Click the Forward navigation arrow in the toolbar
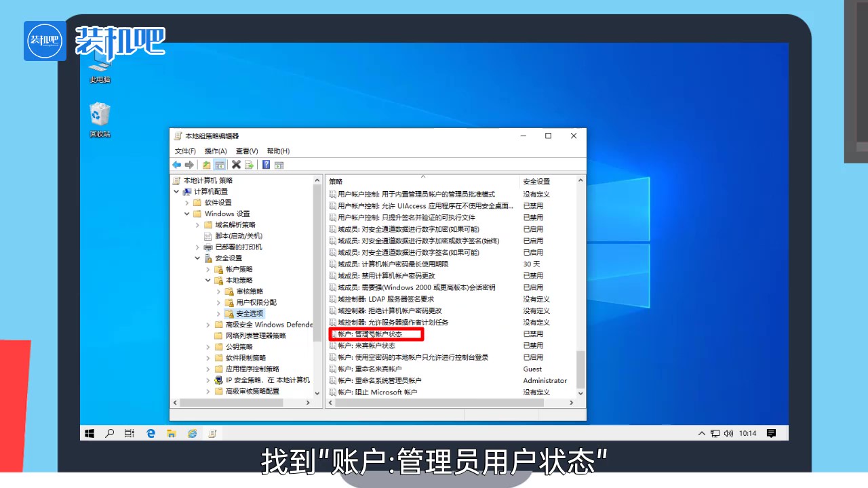Screen dimensions: 868x488 tap(189, 165)
